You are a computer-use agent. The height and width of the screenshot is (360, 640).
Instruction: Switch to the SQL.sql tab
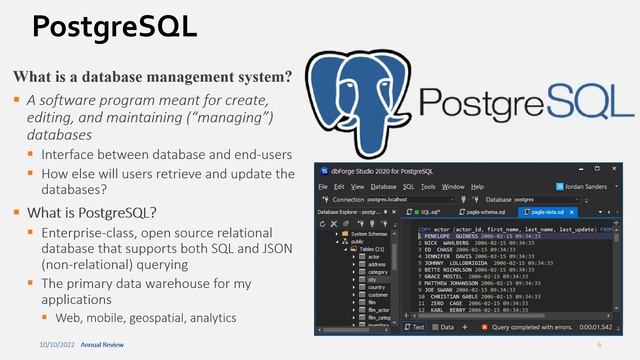pyautogui.click(x=424, y=212)
